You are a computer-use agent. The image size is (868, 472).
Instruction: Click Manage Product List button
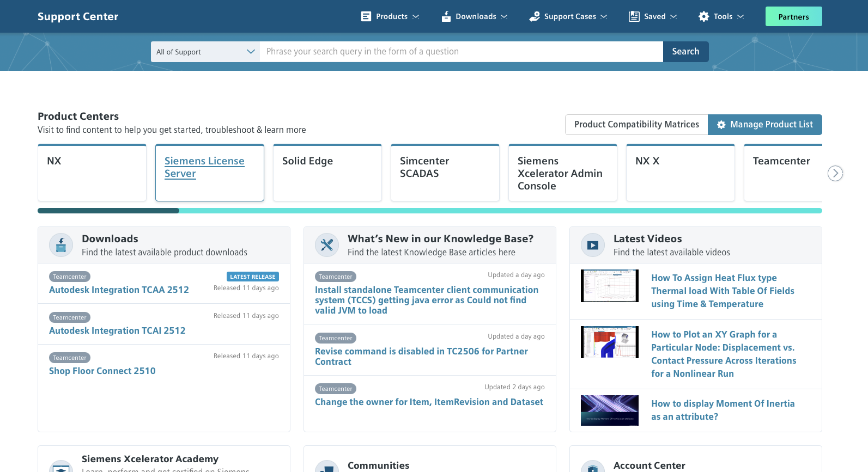(765, 125)
